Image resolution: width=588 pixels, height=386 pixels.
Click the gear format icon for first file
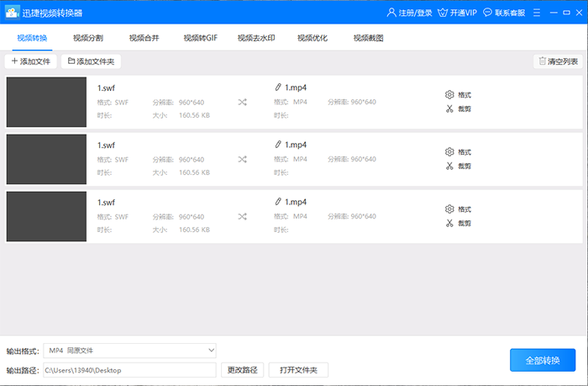[x=449, y=95]
